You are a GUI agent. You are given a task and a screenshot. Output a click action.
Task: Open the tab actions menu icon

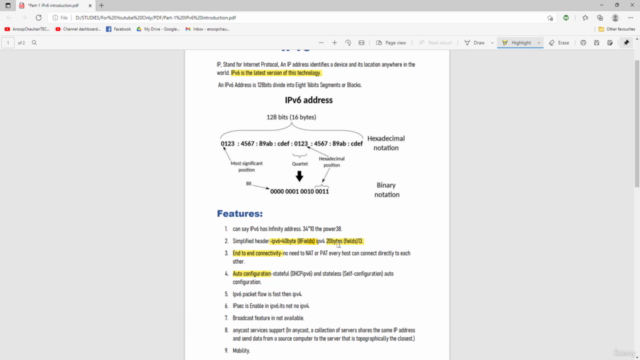click(8, 5)
